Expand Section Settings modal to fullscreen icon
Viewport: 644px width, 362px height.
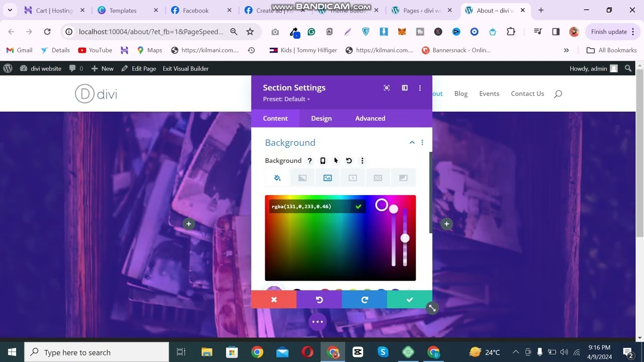tap(387, 88)
